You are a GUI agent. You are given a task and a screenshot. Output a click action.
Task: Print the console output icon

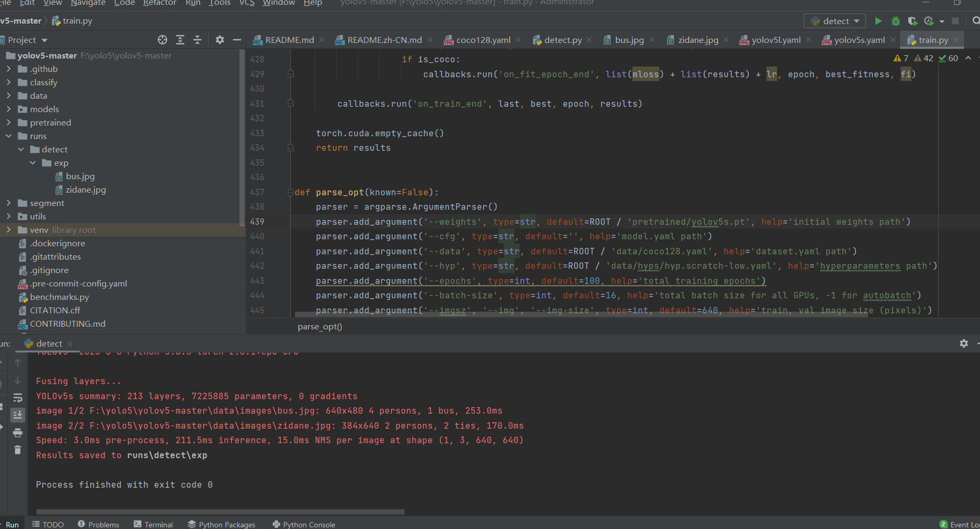tap(18, 432)
